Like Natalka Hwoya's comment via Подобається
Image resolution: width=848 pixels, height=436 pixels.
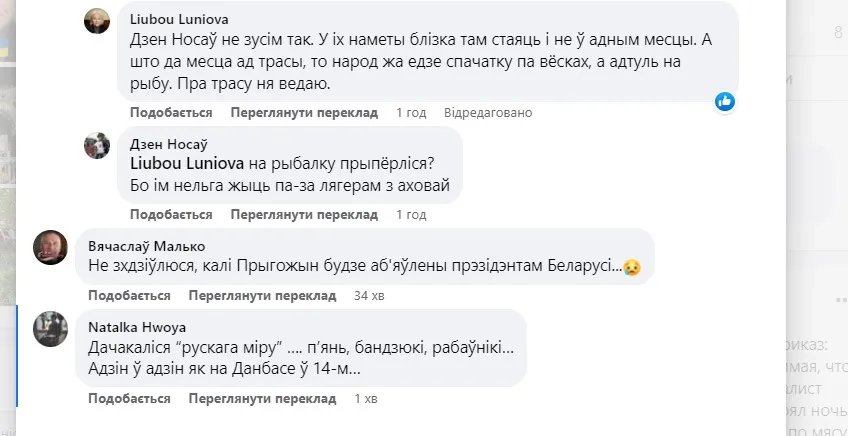129,399
